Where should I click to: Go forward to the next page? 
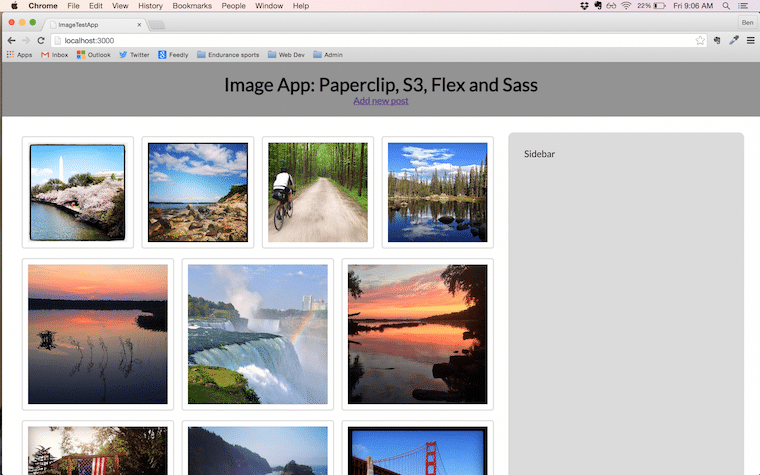coord(26,40)
